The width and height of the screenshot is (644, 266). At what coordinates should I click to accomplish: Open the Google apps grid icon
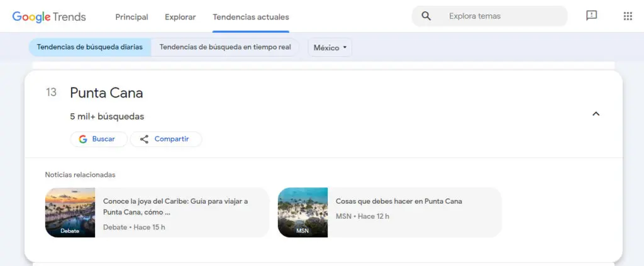[628, 16]
